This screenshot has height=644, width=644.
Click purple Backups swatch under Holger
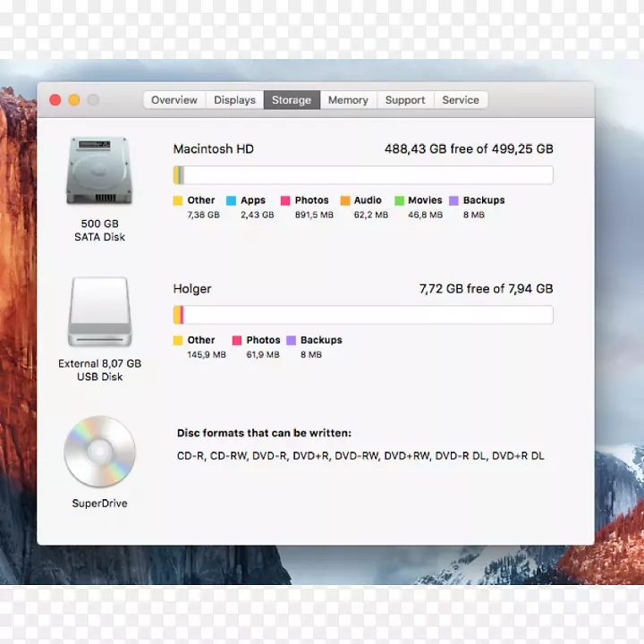tap(292, 341)
